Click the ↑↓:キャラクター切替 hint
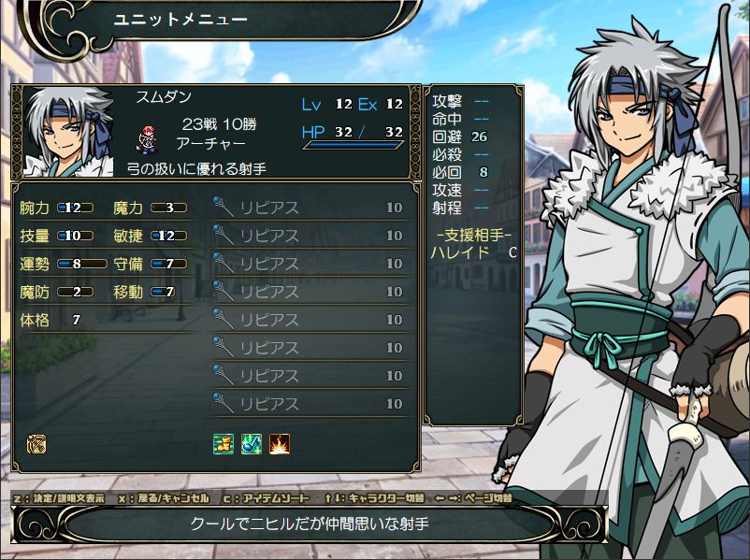This screenshot has height=560, width=750. pyautogui.click(x=374, y=498)
